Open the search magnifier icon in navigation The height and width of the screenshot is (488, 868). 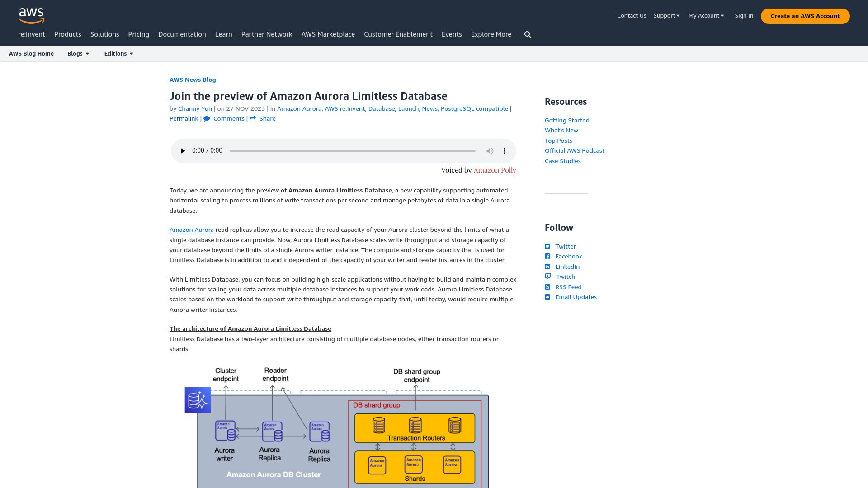(x=528, y=34)
